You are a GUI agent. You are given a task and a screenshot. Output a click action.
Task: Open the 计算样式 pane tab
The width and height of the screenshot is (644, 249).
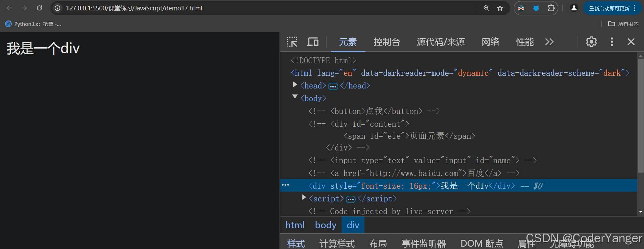click(x=337, y=244)
